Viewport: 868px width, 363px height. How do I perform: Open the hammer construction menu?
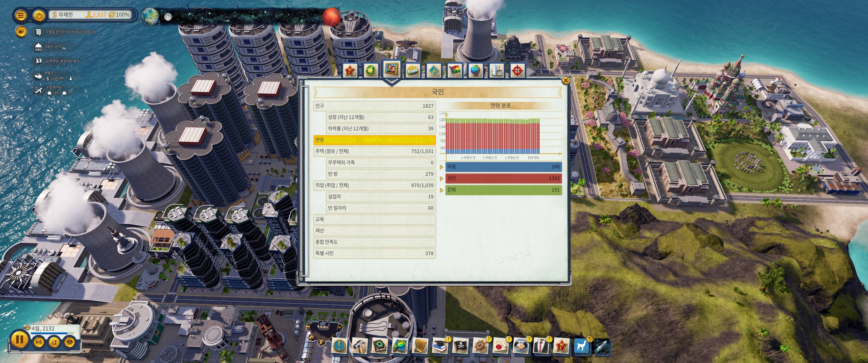[x=359, y=346]
